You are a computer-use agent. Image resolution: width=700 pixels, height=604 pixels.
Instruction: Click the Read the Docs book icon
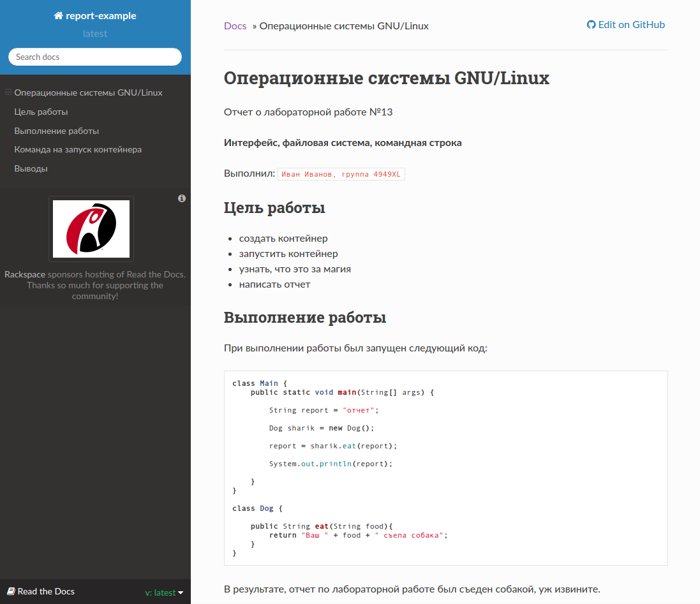tap(11, 591)
